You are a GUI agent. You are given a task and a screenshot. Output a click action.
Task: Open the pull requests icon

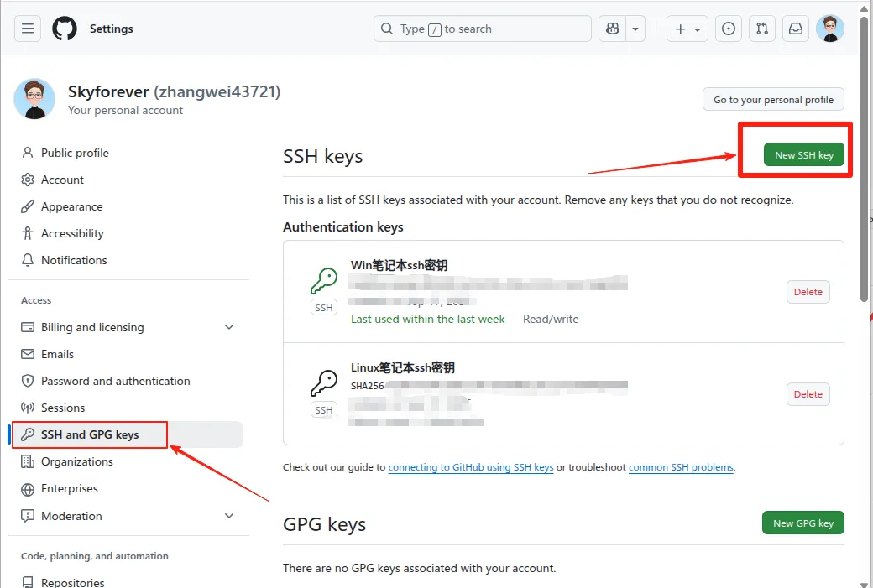(762, 28)
